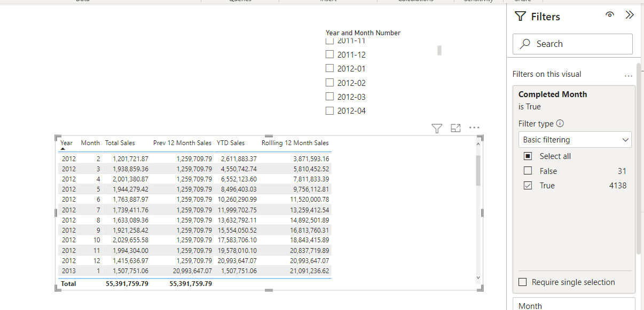
Task: Click the Total Sales total 55,391,759.79
Action: (127, 284)
